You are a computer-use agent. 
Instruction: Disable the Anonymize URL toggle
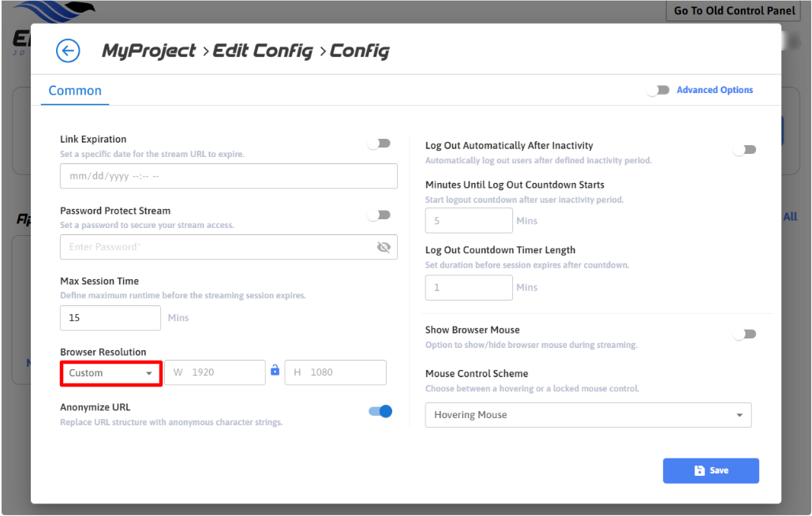(x=380, y=411)
